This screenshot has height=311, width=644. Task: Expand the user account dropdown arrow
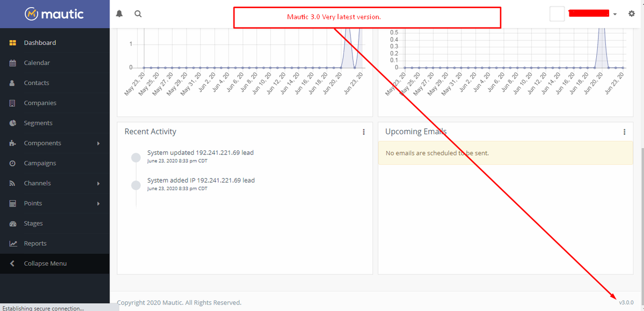(x=615, y=14)
